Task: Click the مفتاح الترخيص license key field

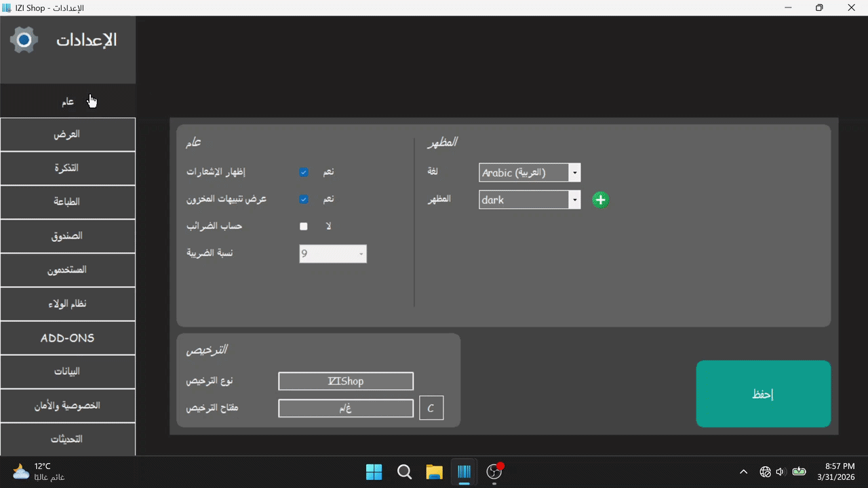Action: click(x=345, y=408)
